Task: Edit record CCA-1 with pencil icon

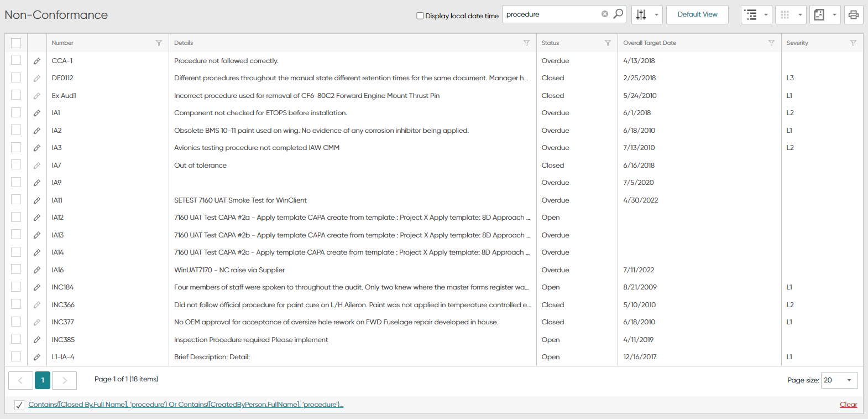Action: pyautogui.click(x=37, y=61)
